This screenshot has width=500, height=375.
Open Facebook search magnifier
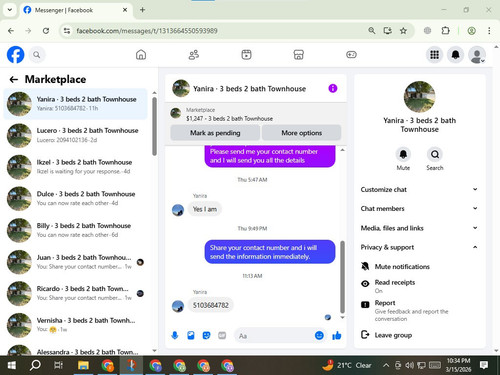37,55
